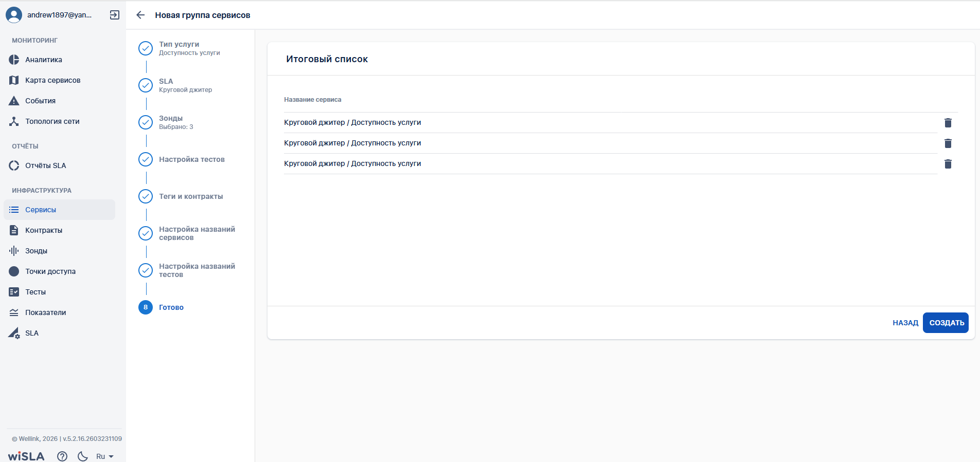
Task: Open Топология сети from sidebar
Action: pos(52,121)
